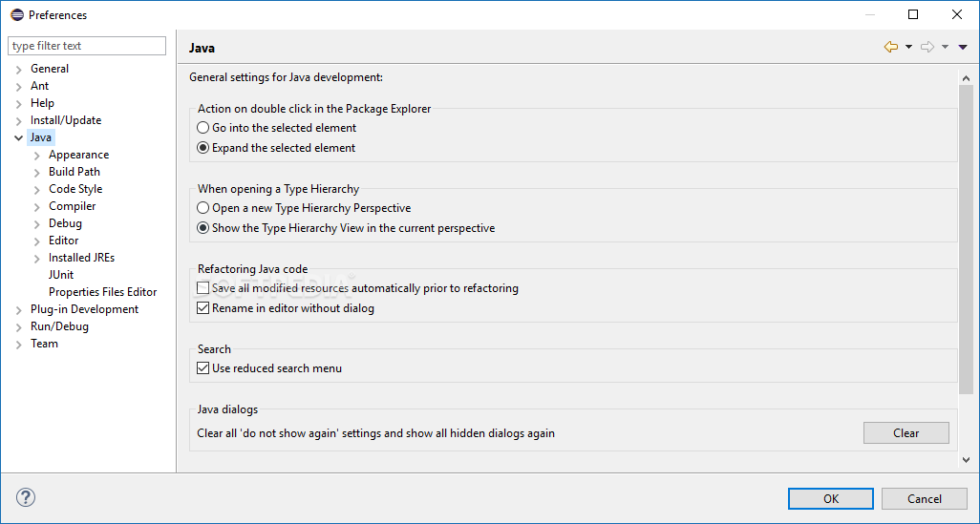Expand the Help tree node
Image resolution: width=980 pixels, height=524 pixels.
[x=19, y=104]
